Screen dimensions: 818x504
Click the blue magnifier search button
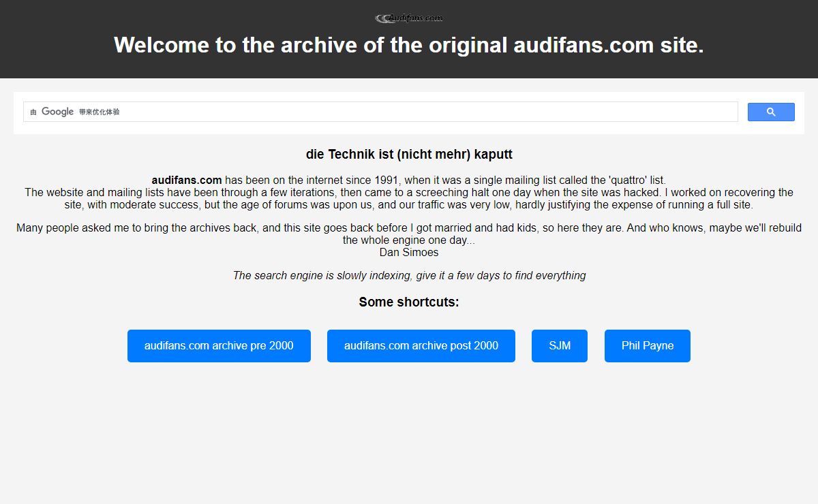[771, 112]
